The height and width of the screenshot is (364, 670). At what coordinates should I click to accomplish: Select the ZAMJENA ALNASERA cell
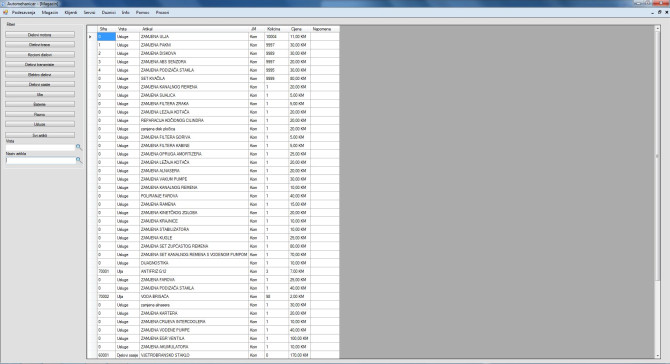click(x=194, y=171)
